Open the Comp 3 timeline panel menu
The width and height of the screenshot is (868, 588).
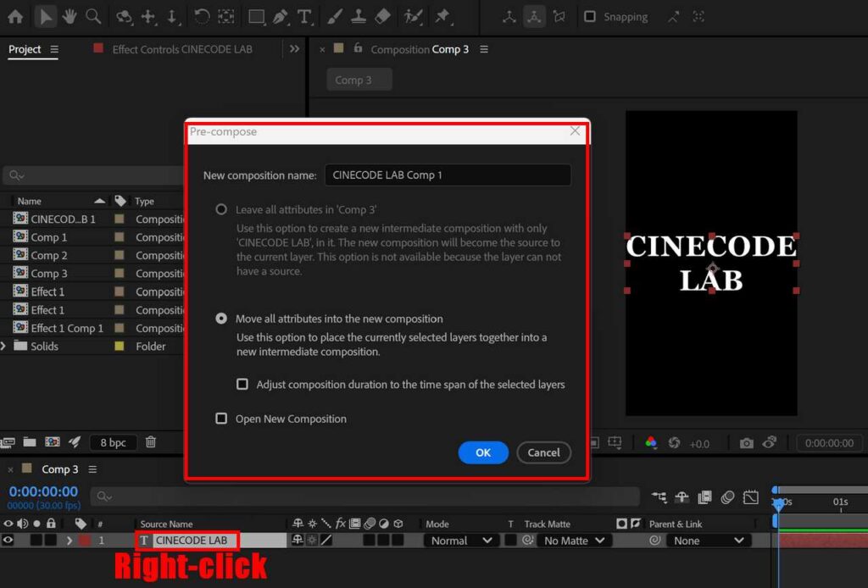click(92, 469)
